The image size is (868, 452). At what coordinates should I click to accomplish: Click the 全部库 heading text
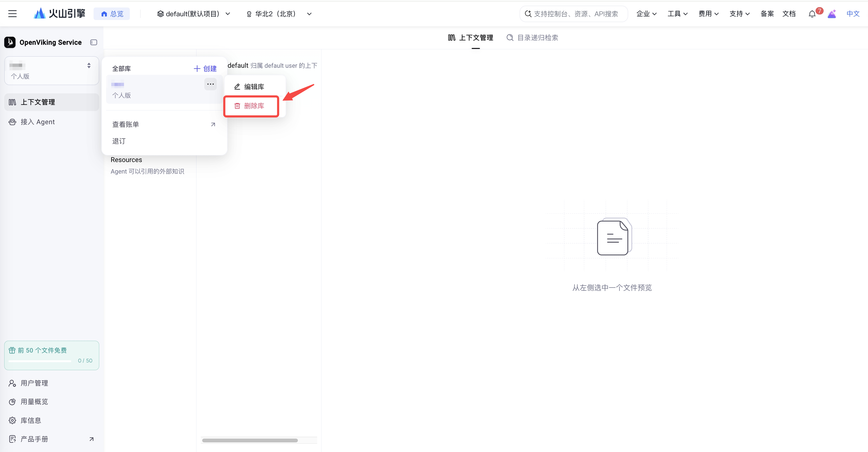(x=121, y=69)
